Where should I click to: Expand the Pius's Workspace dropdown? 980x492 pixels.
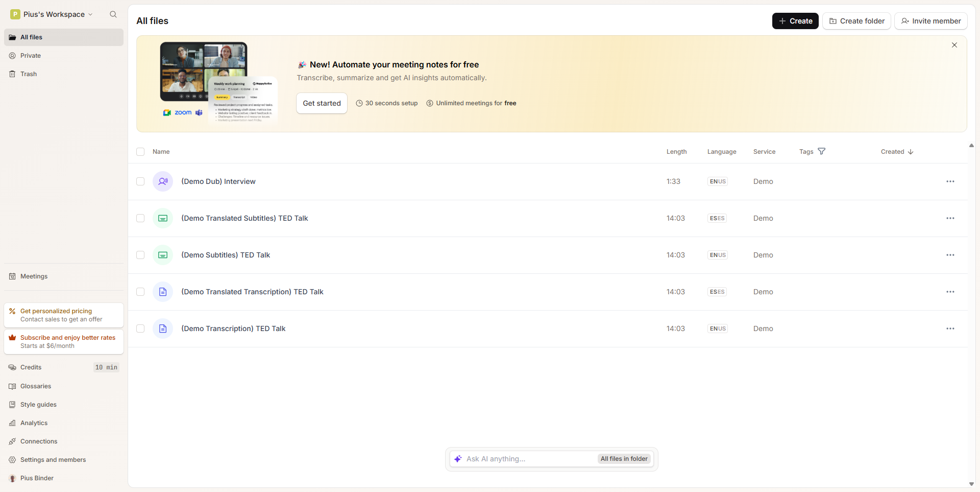52,14
